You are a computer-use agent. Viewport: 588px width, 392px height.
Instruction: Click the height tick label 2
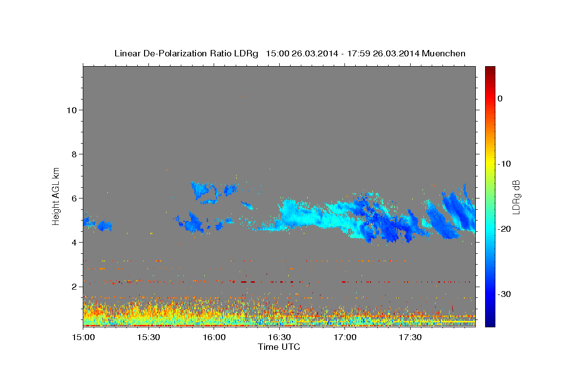[73, 286]
